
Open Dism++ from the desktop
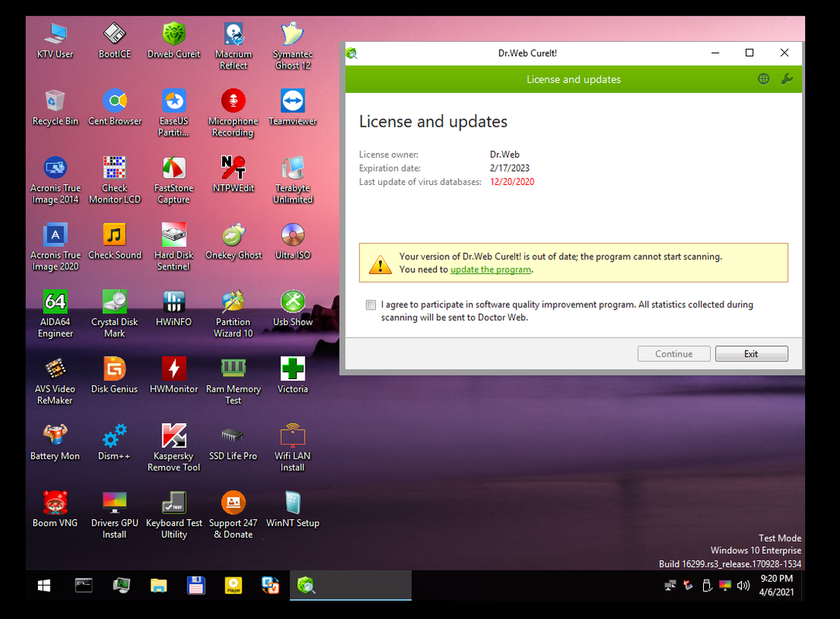114,443
